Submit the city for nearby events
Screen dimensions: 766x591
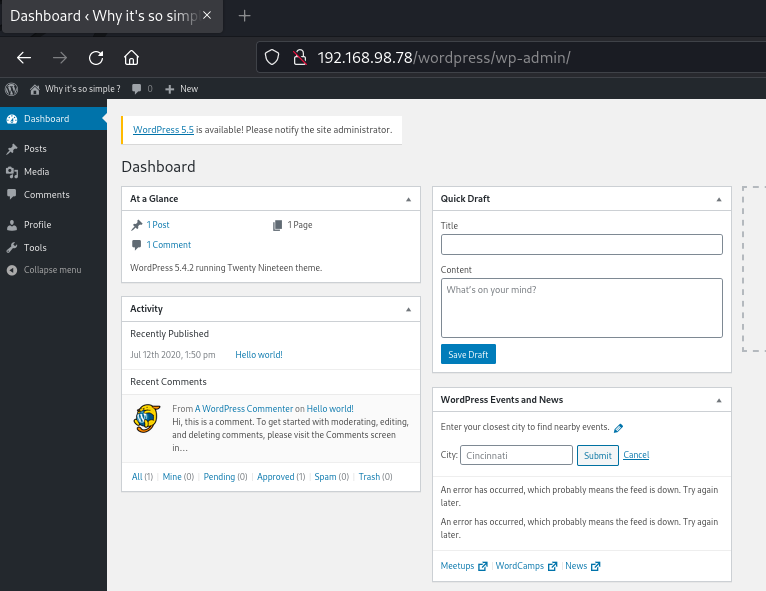click(597, 455)
